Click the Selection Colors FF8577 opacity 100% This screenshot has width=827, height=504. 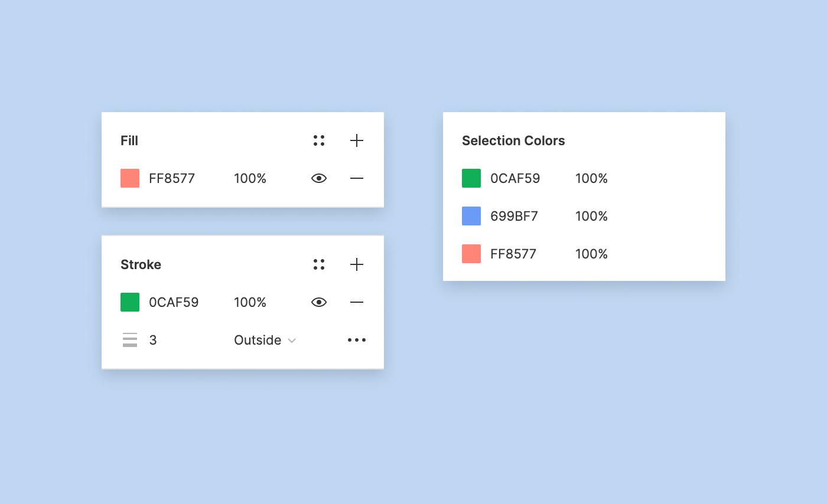[592, 254]
